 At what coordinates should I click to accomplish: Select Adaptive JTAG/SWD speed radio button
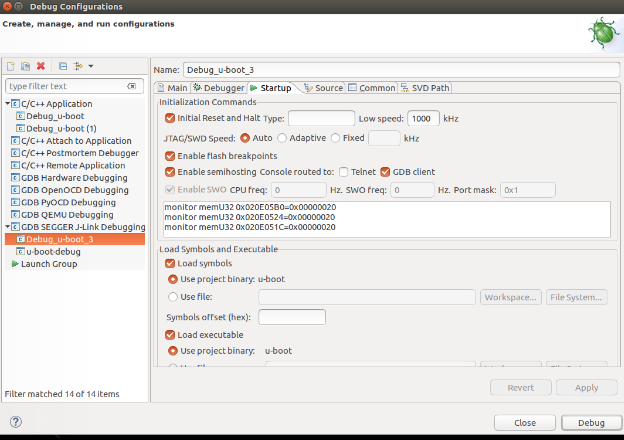(282, 138)
